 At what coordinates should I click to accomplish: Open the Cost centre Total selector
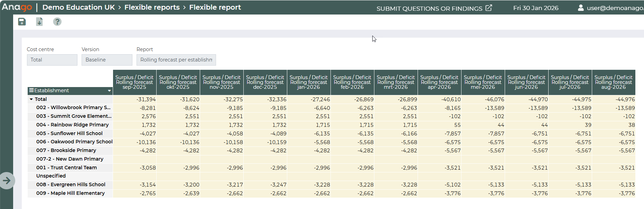[52, 60]
